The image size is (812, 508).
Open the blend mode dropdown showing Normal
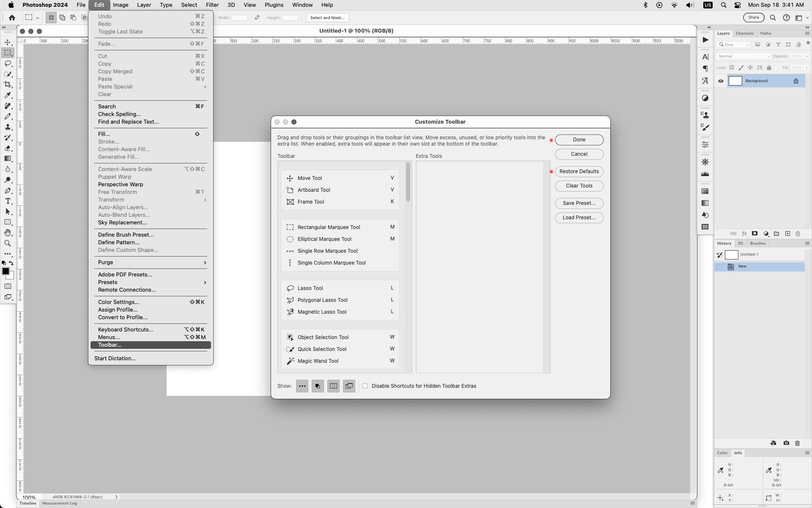coord(743,56)
